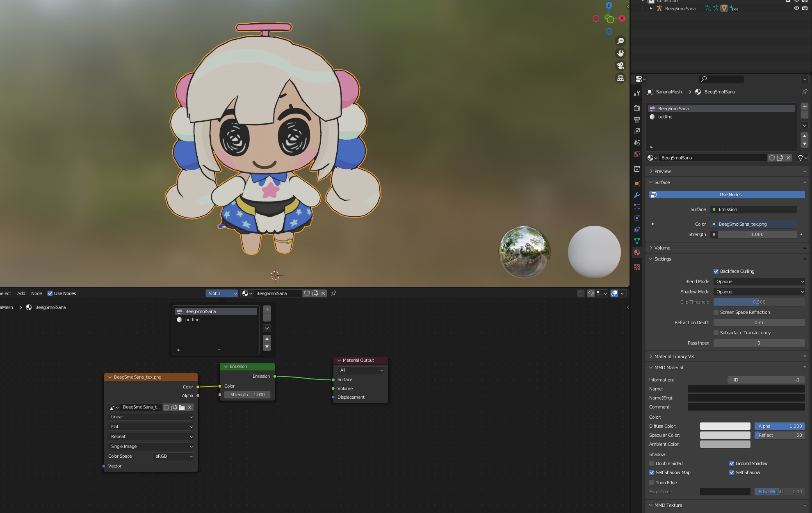Image resolution: width=812 pixels, height=513 pixels.
Task: Enable Double Sided checkbox
Action: tap(652, 463)
